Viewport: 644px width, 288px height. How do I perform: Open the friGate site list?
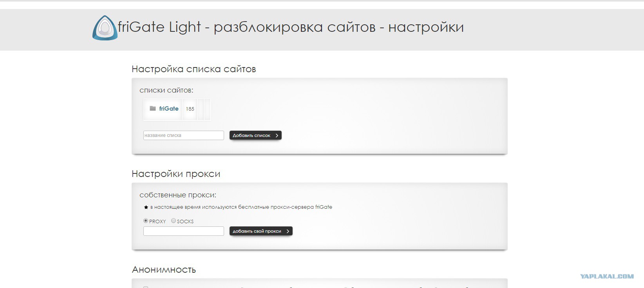(169, 109)
